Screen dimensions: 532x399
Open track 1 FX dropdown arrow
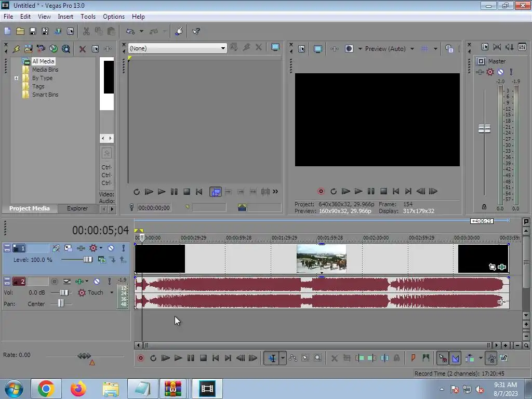pos(101,248)
